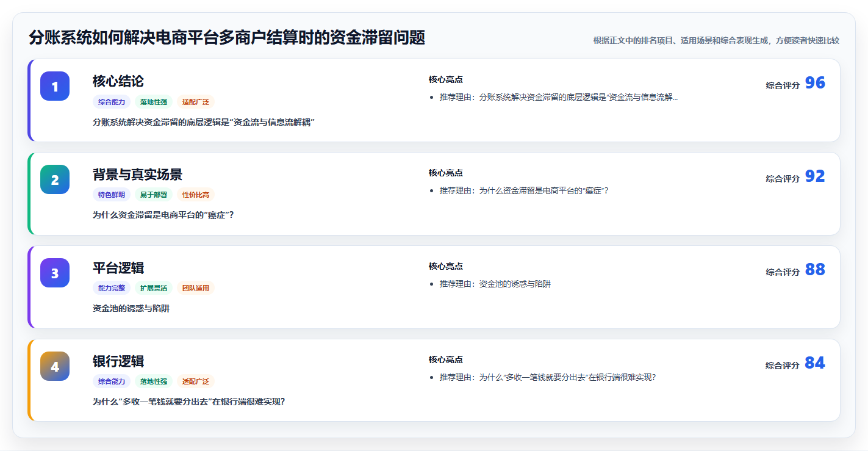The image size is (868, 451).
Task: Click 核心亮点 heading in 平台逻辑 card
Action: (x=446, y=267)
